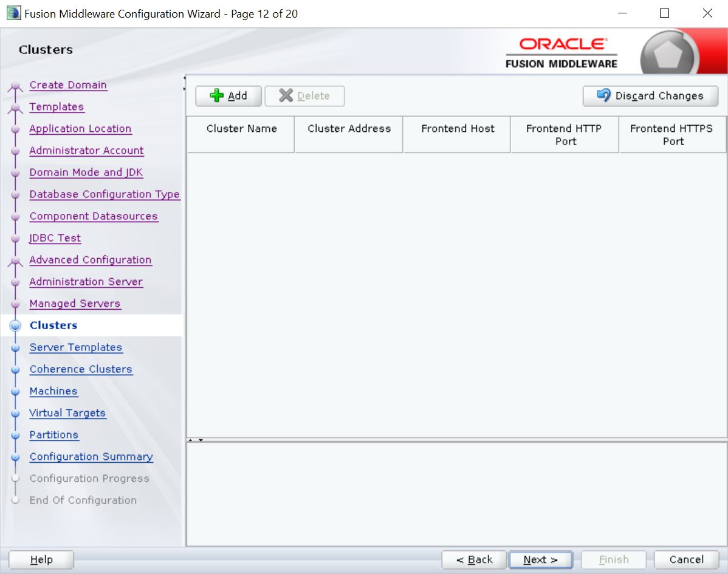Screen dimensions: 728x574
Task: Return to Managed Servers step
Action: pos(75,304)
